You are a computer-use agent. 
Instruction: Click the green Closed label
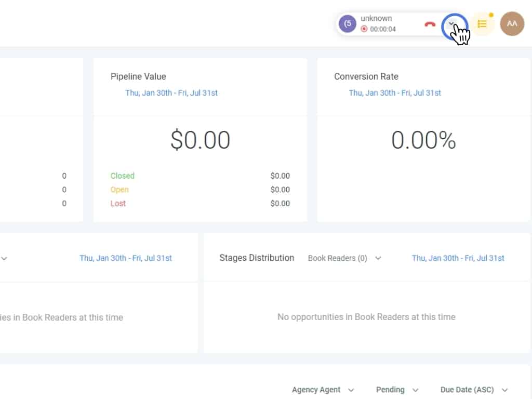(x=123, y=176)
